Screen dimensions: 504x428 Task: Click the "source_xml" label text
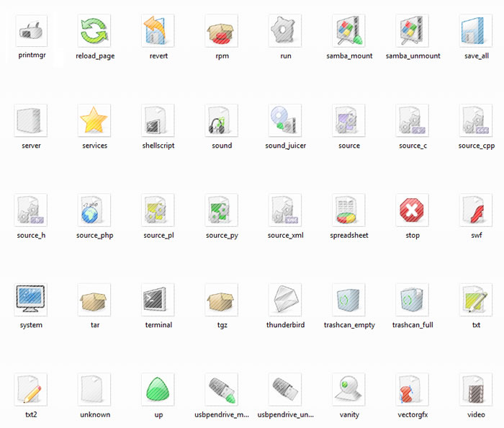tap(285, 236)
